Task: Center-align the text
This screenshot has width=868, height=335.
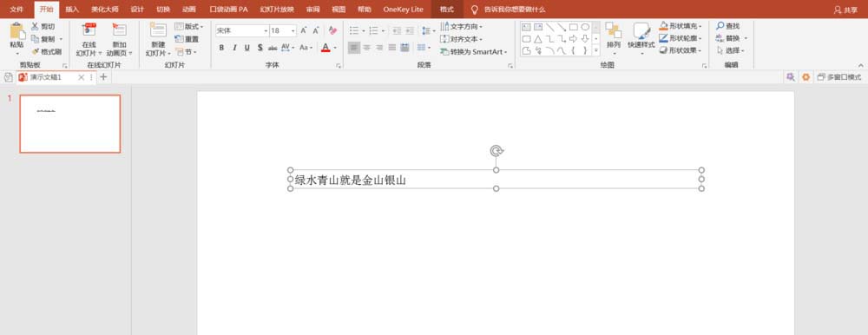Action: point(366,48)
